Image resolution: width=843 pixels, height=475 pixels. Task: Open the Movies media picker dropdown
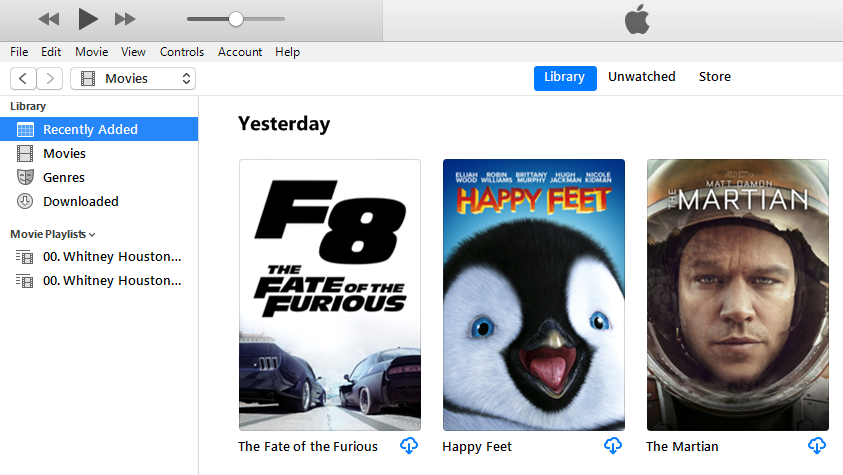coord(133,78)
